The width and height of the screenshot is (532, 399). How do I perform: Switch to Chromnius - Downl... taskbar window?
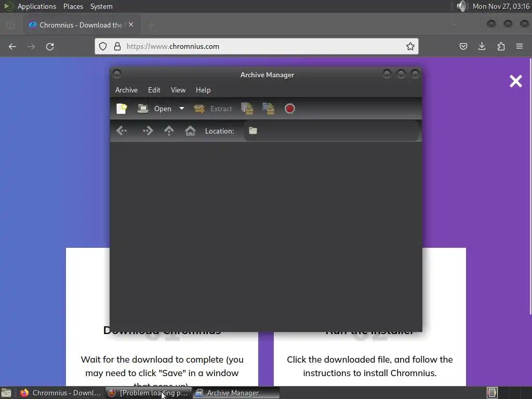(61, 393)
